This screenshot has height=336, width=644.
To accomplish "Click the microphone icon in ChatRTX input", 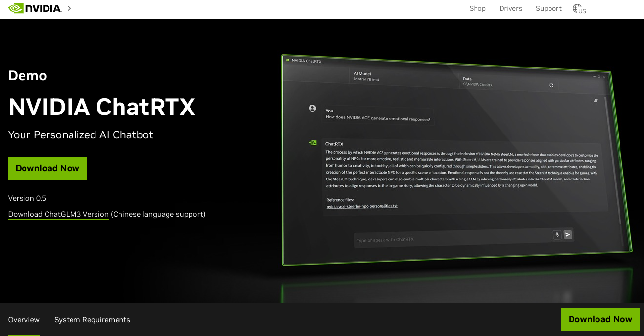I will pyautogui.click(x=557, y=235).
